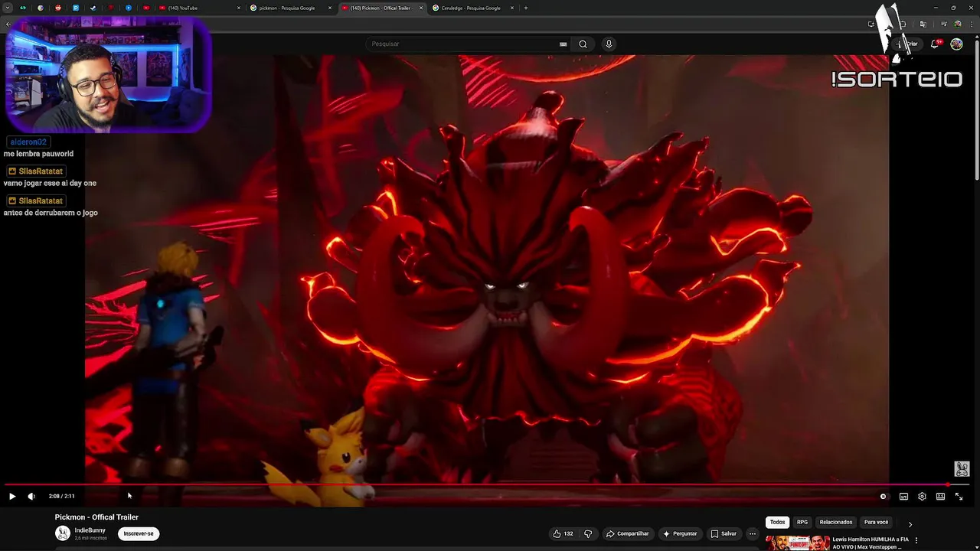This screenshot has width=980, height=551.
Task: Click the Compartilhar share button
Action: point(627,533)
